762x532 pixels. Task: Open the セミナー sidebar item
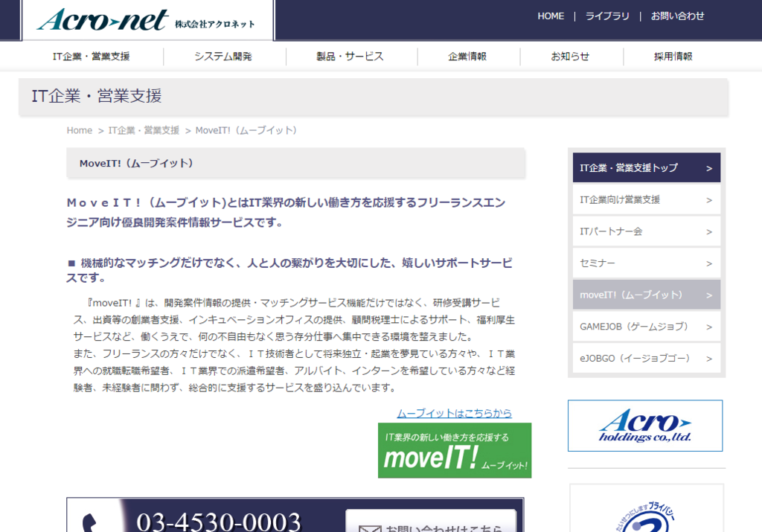(647, 263)
